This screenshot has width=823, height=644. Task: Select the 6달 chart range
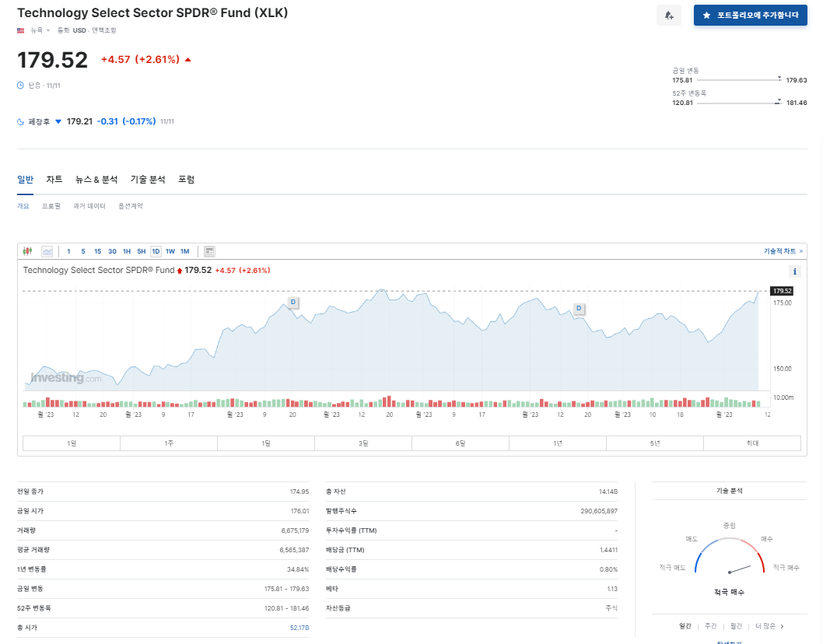(x=461, y=443)
